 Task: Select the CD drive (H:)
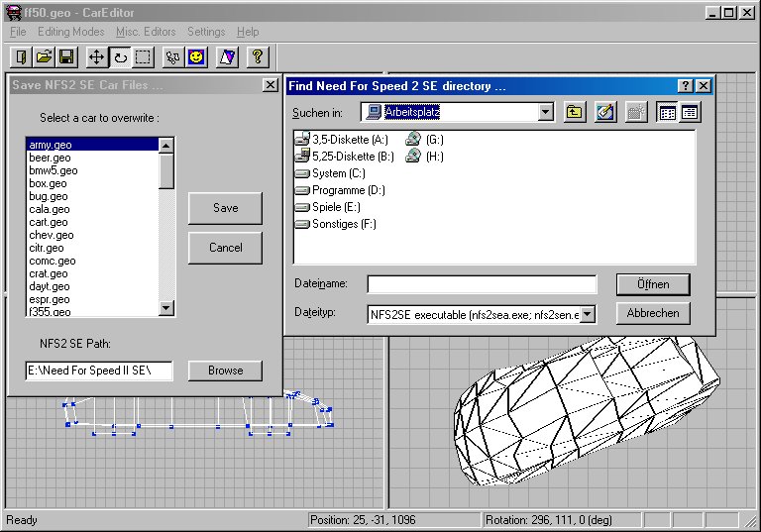(x=425, y=157)
